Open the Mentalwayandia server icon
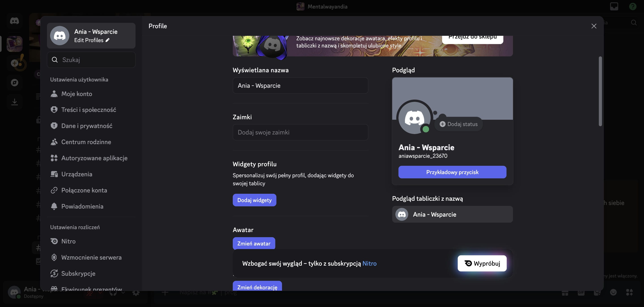 (x=15, y=44)
